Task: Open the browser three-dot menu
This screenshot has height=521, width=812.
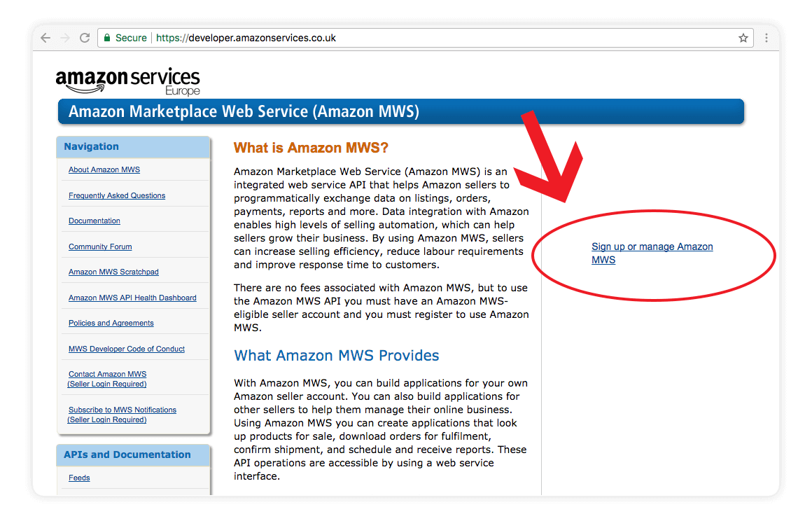Action: pyautogui.click(x=766, y=38)
